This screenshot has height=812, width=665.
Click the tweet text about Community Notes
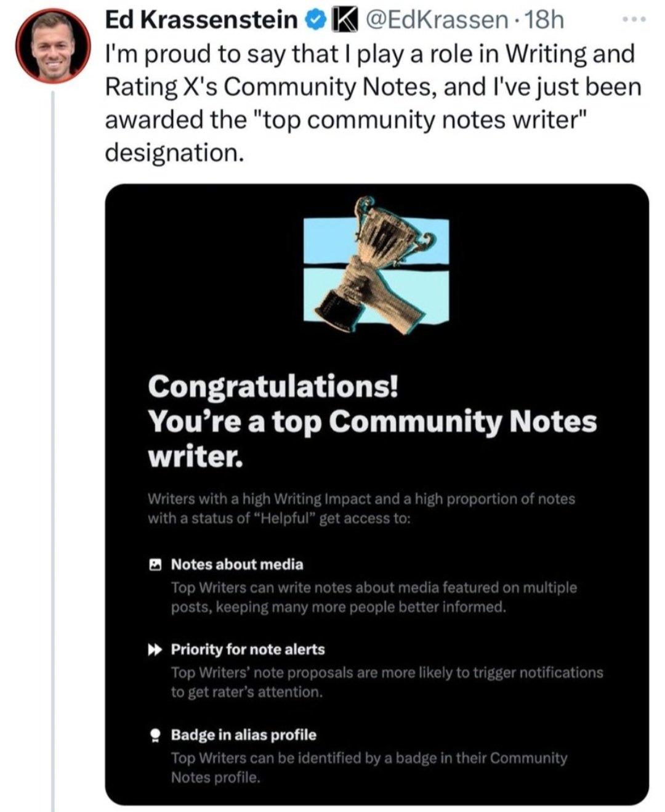point(373,102)
